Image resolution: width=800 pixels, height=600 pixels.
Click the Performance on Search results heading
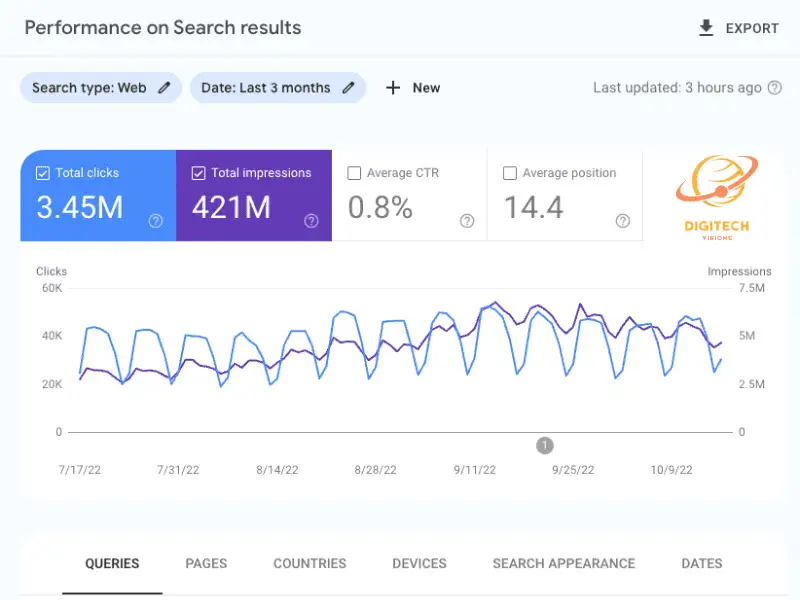point(163,28)
